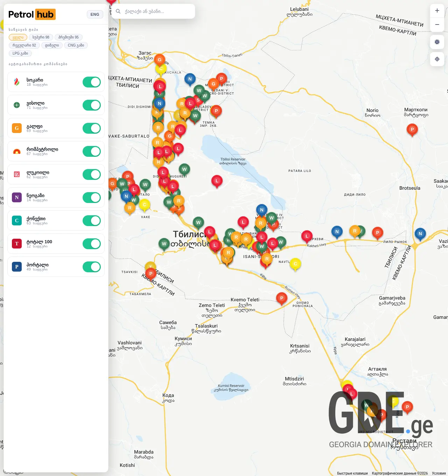Click the ქონექთი teal C logo
This screenshot has width=448, height=476.
[17, 221]
